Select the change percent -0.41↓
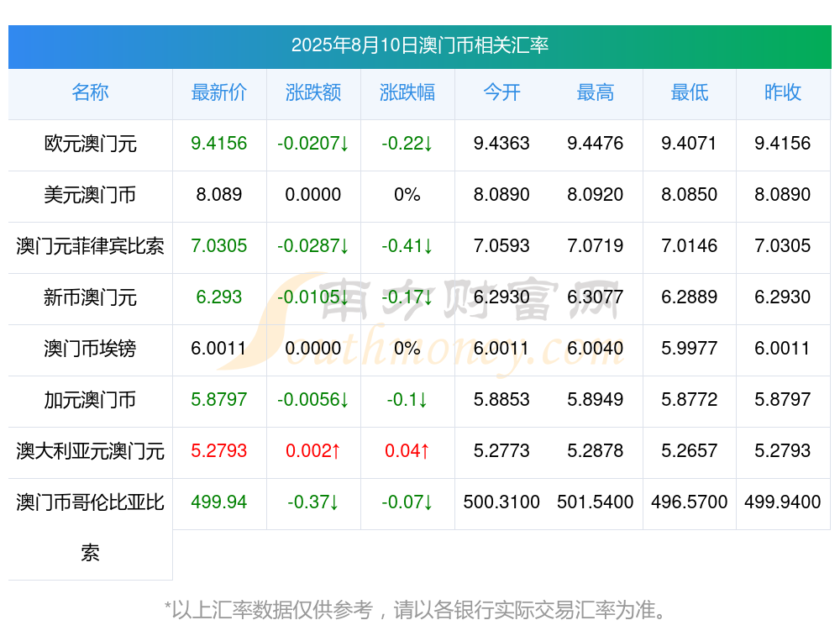 [x=407, y=245]
